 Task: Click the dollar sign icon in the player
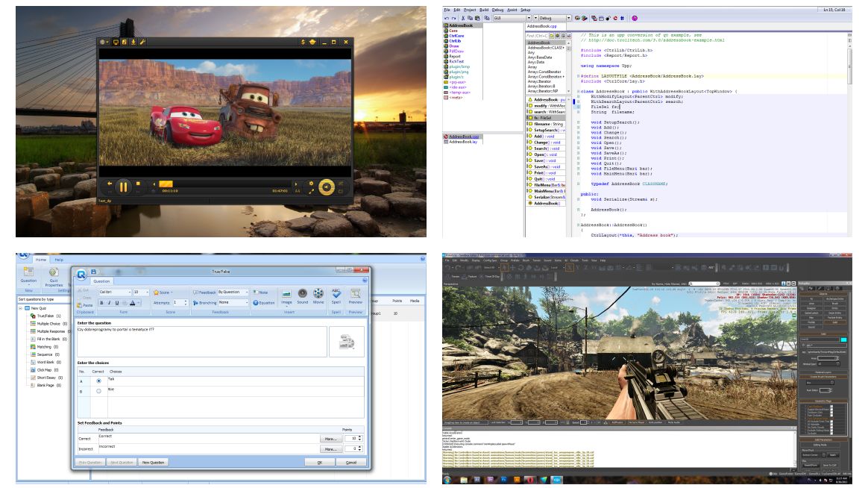(303, 43)
